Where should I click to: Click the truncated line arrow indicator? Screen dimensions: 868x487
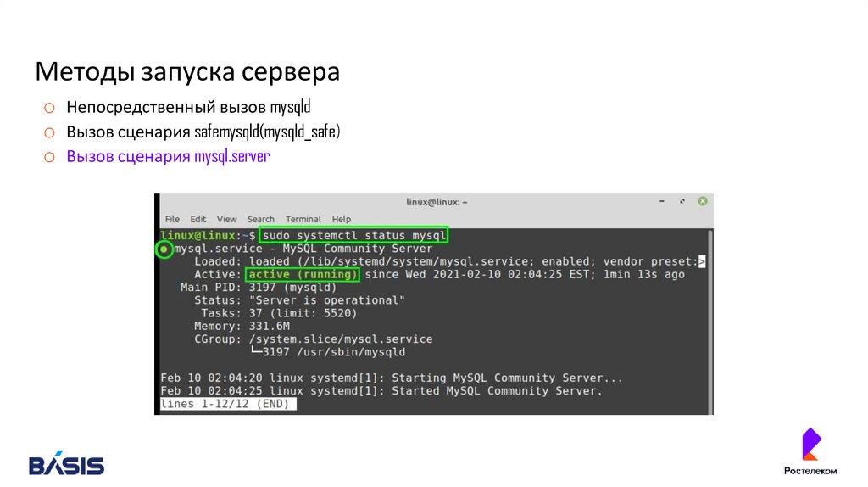tap(702, 262)
